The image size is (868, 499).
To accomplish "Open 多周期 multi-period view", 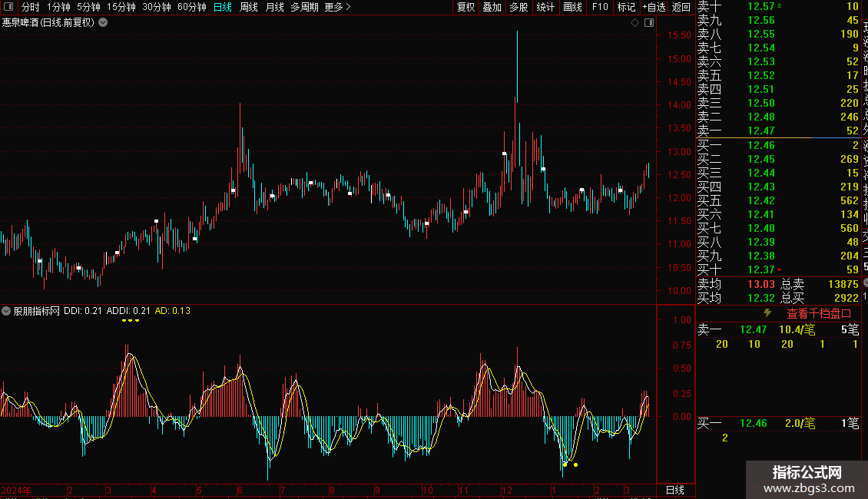I will [x=304, y=7].
